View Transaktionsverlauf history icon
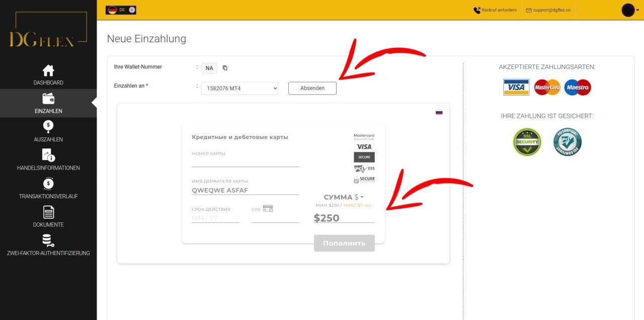The height and width of the screenshot is (320, 644). (x=48, y=184)
